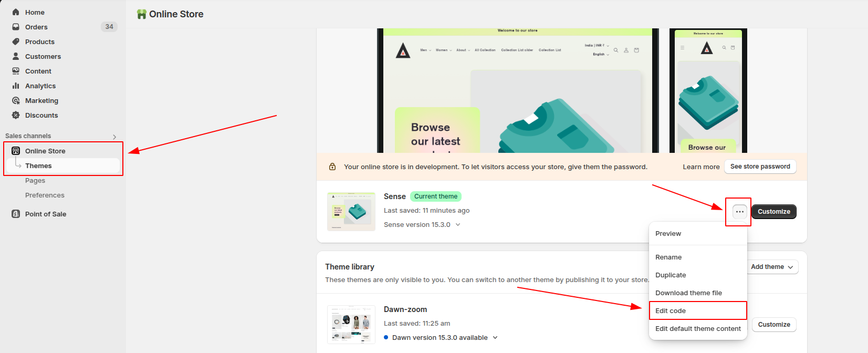Click the Online Store storefront icon
Image resolution: width=868 pixels, height=353 pixels.
point(16,151)
